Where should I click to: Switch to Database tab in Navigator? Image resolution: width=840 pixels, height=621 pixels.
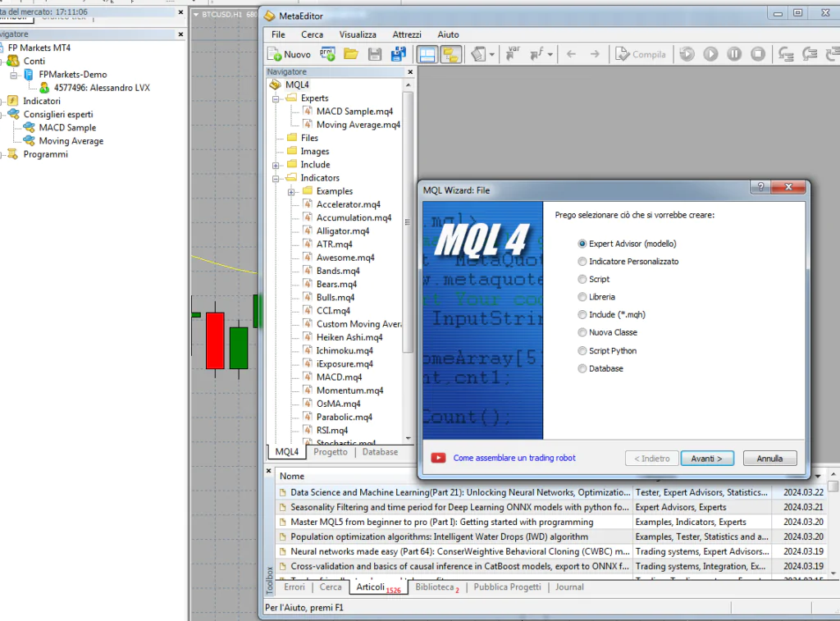tap(380, 452)
